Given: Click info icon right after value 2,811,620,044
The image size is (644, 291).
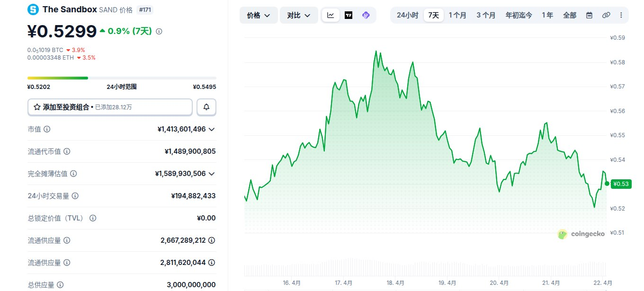Looking at the screenshot, I should coord(212,263).
